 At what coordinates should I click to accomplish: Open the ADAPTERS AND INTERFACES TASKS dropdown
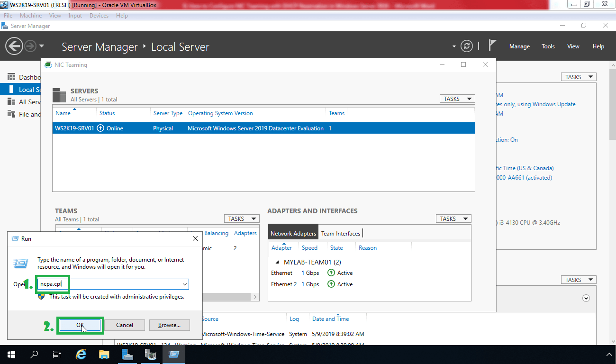[453, 218]
